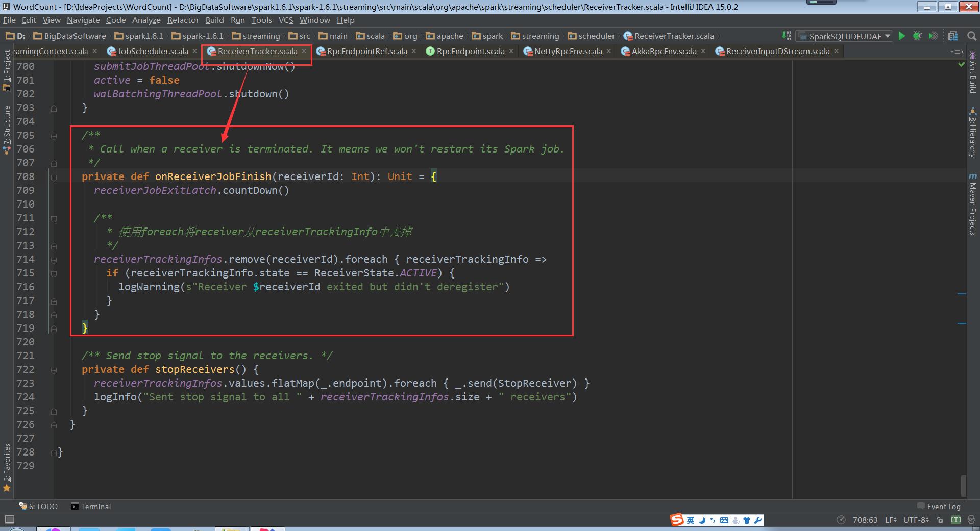This screenshot has height=531, width=980.
Task: Click the Make Project binary arrow icon
Action: tap(786, 36)
